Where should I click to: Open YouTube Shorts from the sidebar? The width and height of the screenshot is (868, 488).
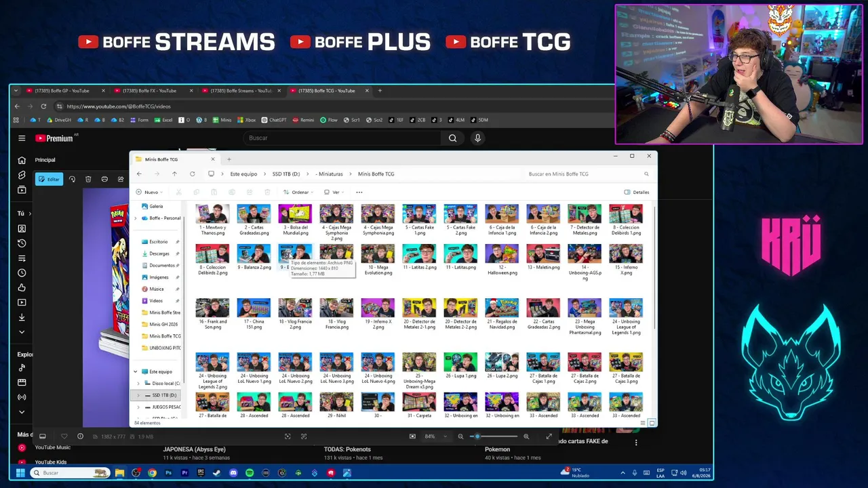coord(22,175)
